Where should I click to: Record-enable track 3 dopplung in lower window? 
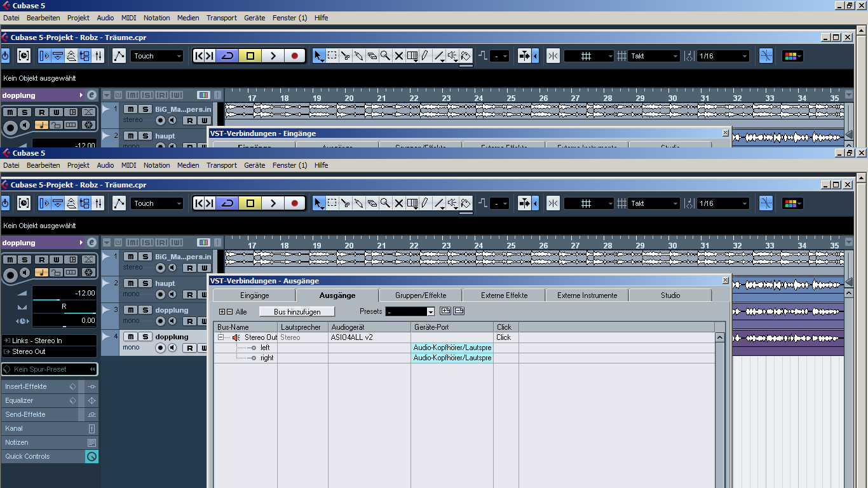tap(161, 321)
